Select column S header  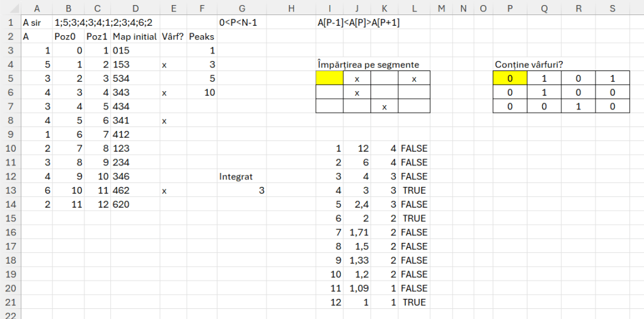point(611,8)
